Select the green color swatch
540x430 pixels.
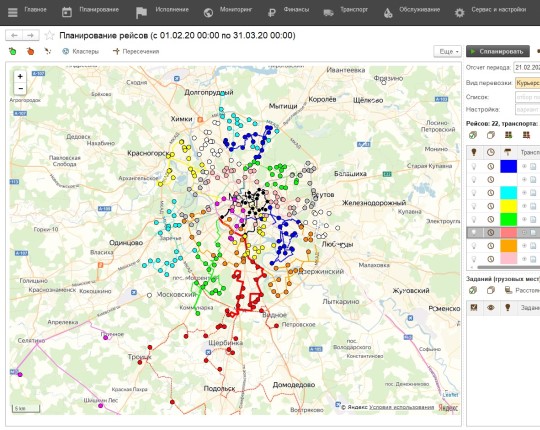[x=508, y=219]
